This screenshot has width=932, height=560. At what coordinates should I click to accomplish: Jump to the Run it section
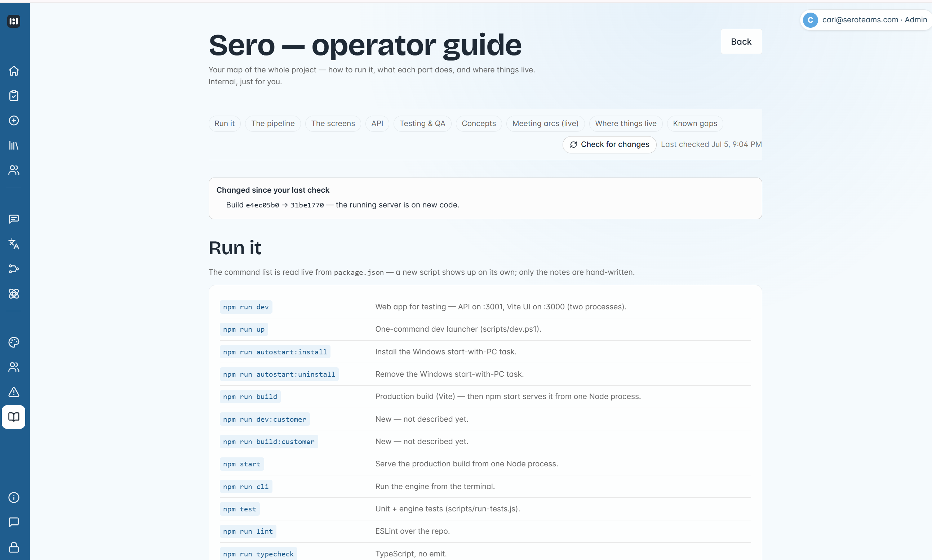pyautogui.click(x=224, y=124)
